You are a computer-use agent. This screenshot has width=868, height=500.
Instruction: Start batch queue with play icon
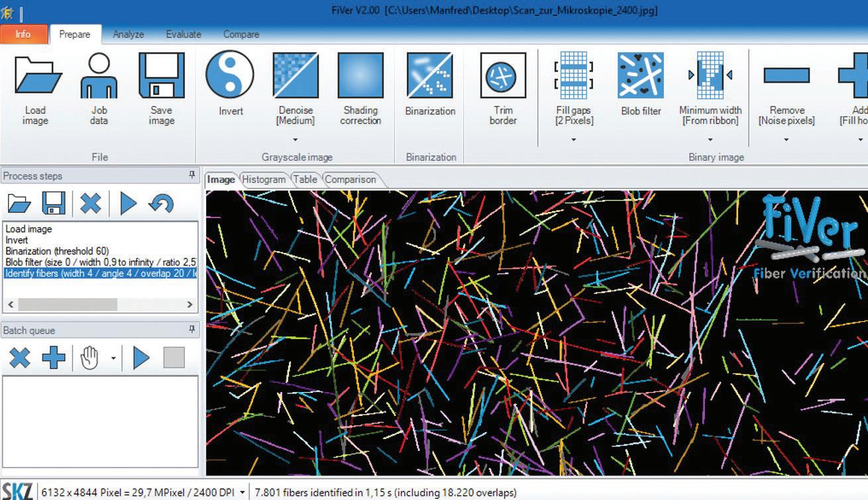(x=141, y=358)
